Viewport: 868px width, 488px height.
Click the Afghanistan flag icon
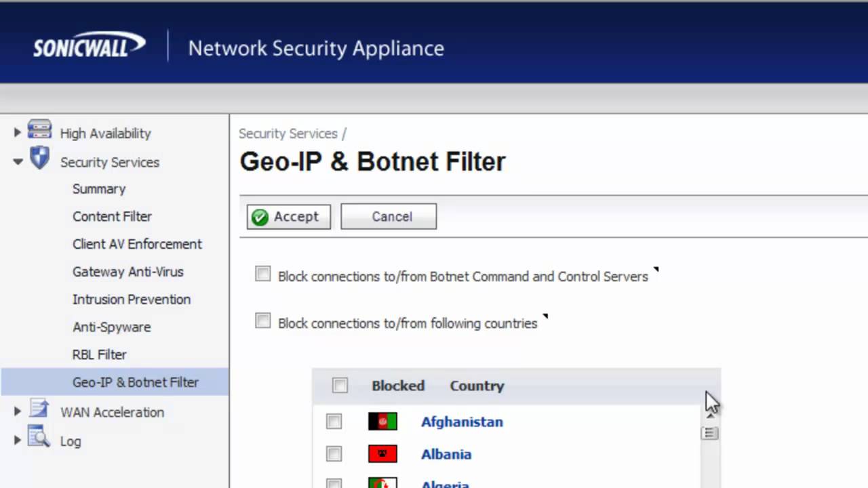(x=382, y=422)
